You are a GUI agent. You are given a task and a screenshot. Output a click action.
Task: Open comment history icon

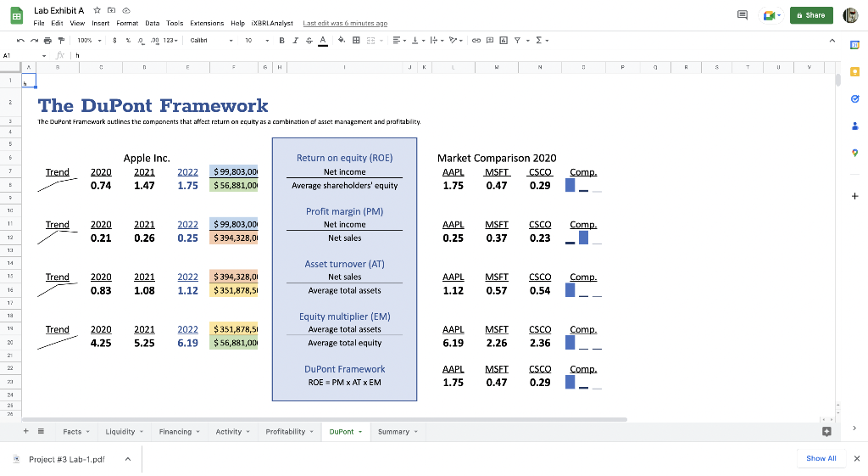point(743,15)
